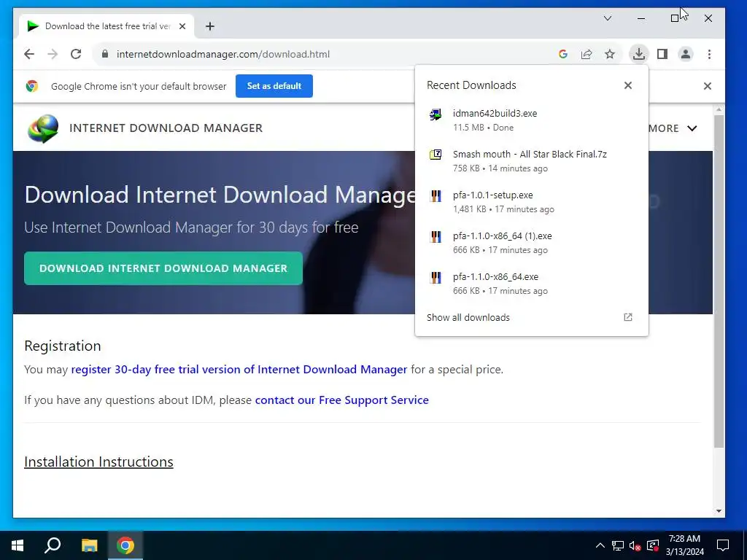Image resolution: width=747 pixels, height=560 pixels.
Task: Open the Google search side icon in address bar
Action: click(563, 54)
